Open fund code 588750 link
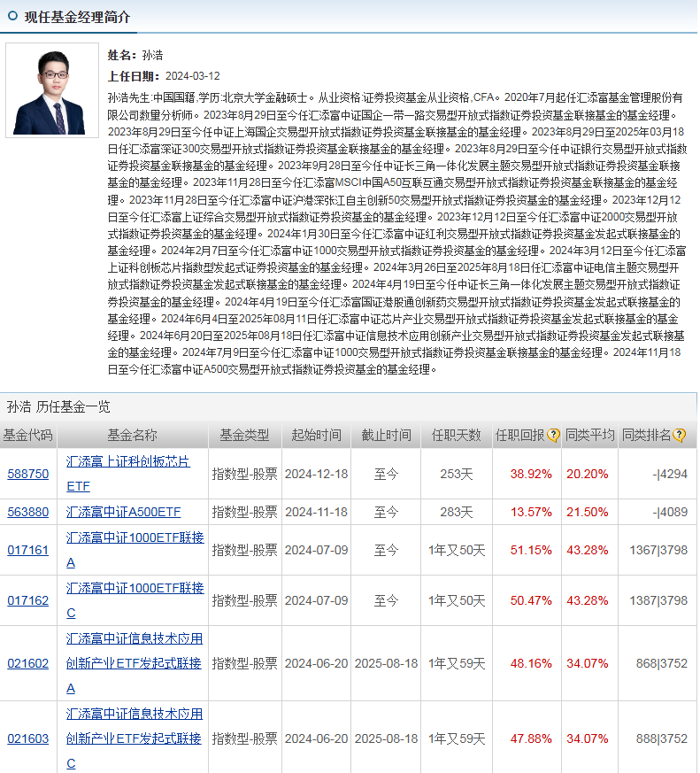Screen dimensions: 700x773 coord(28,474)
